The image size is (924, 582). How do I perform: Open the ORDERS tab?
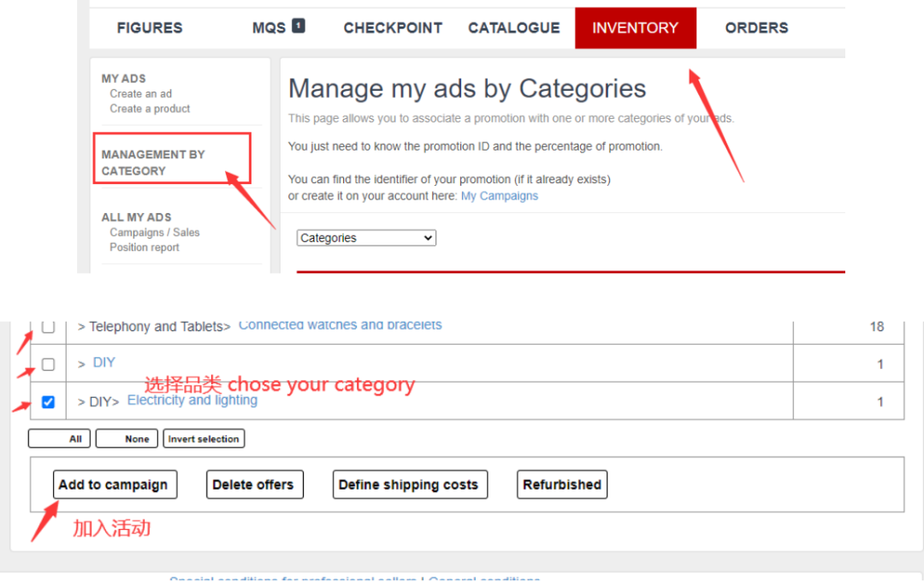tap(756, 27)
